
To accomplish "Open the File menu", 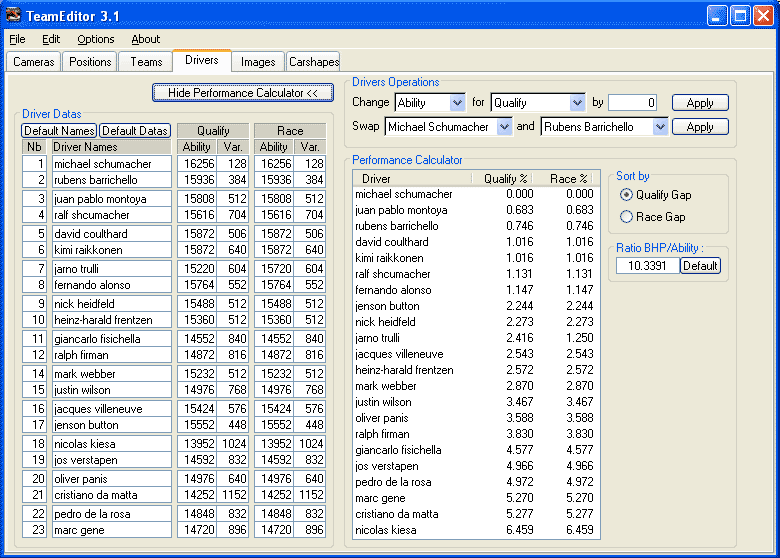I will pyautogui.click(x=17, y=39).
